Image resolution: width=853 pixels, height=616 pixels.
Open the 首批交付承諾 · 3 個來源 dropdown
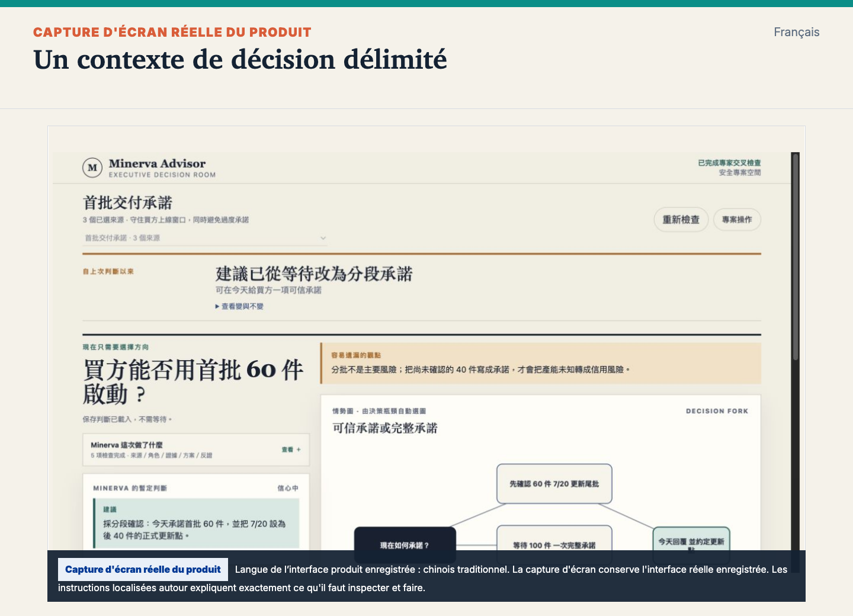tap(206, 238)
